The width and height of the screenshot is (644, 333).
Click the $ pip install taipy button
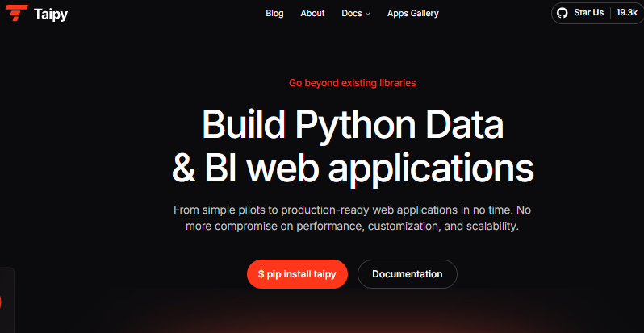pos(297,274)
